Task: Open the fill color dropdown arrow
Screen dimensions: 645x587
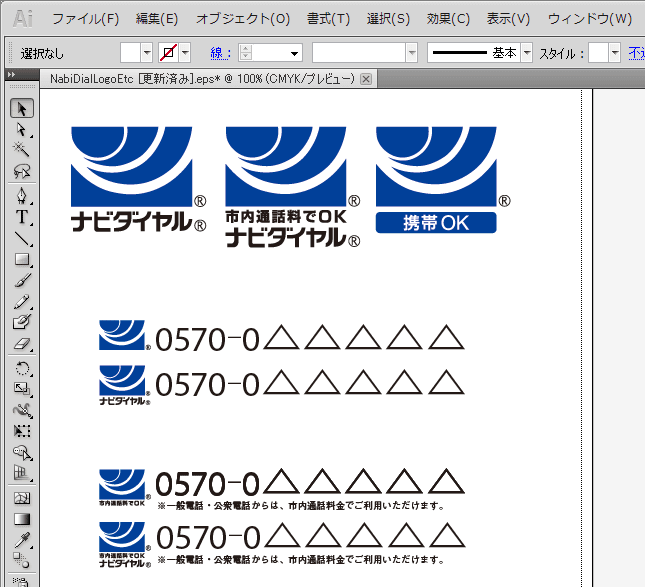Action: point(147,53)
